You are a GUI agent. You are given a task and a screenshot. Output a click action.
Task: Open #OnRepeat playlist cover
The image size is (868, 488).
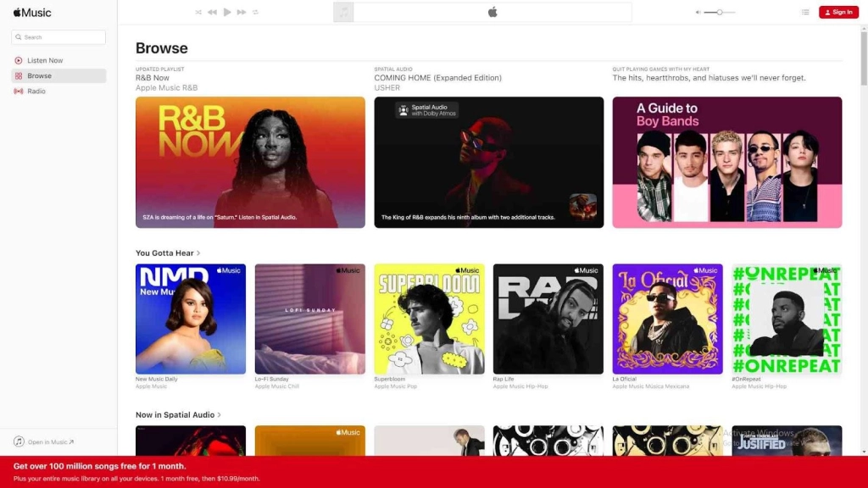click(x=787, y=319)
